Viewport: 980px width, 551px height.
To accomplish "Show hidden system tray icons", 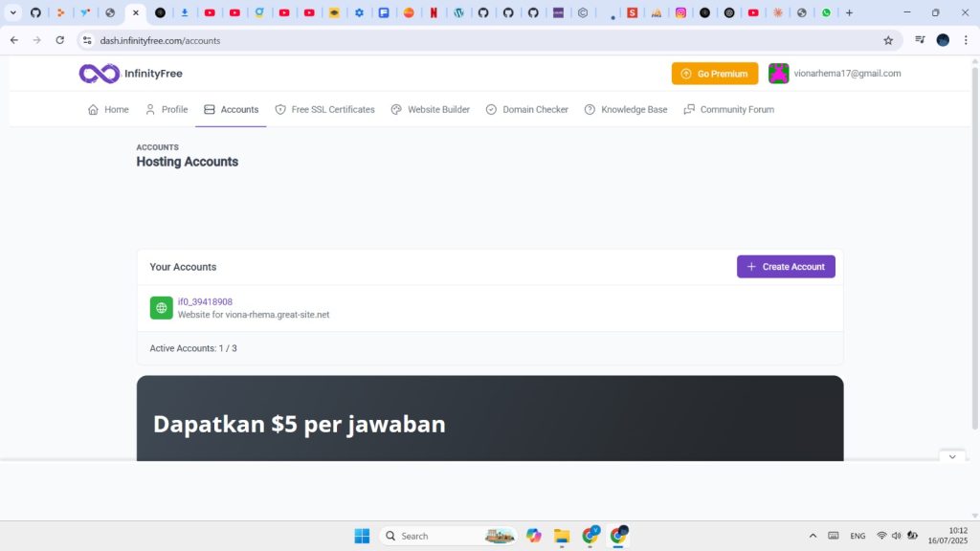I will click(x=813, y=536).
